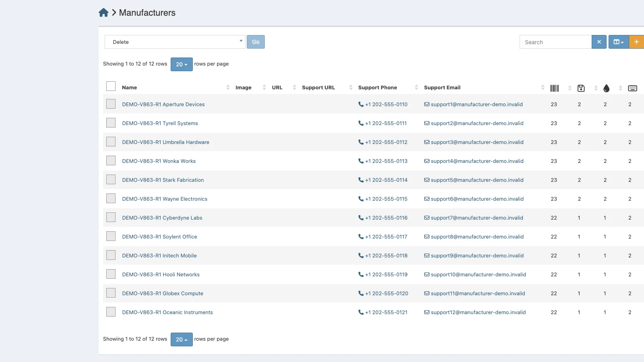Sort by accessories keyboard icon
Image resolution: width=644 pixels, height=362 pixels.
(632, 88)
